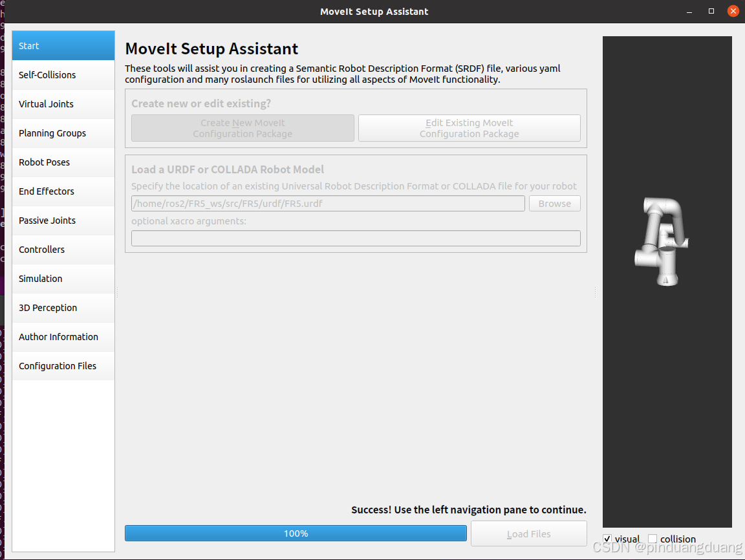This screenshot has width=745, height=560.
Task: Open 3D Perception settings
Action: [63, 308]
